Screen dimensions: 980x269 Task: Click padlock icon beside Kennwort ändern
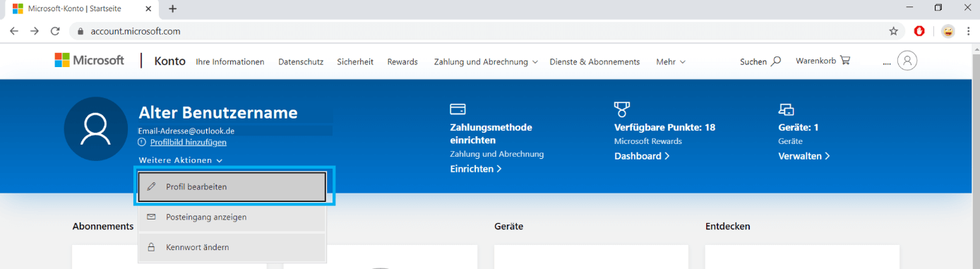tap(151, 247)
